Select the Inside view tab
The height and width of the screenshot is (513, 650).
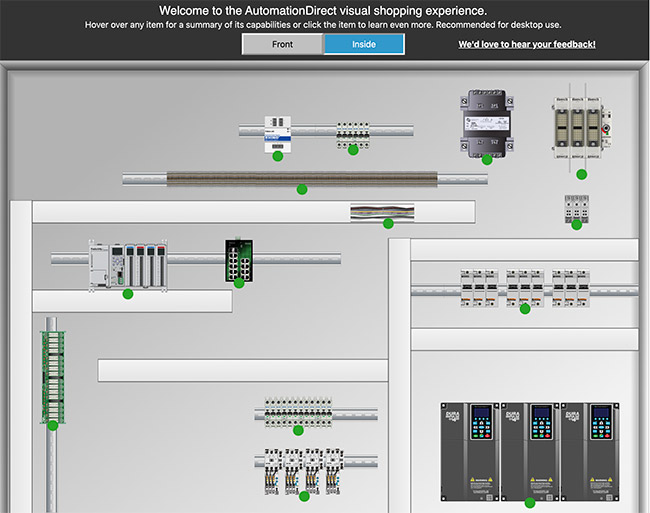click(364, 44)
